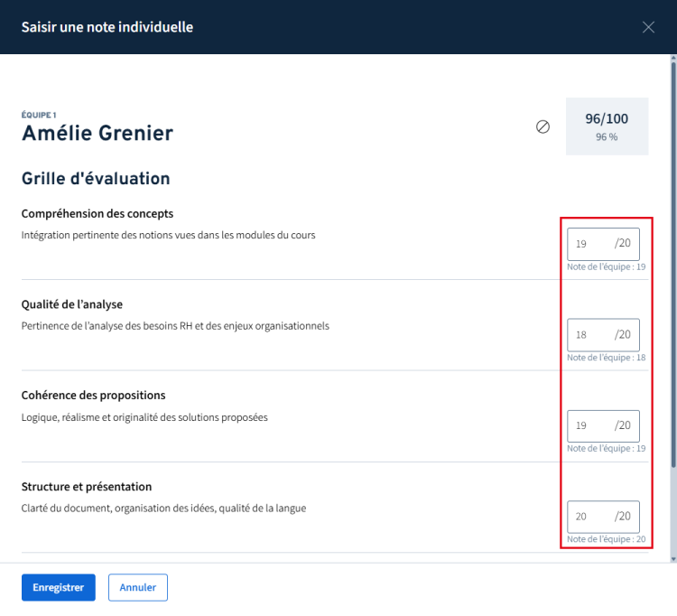Screen dimensions: 677x616
Task: Click the Cohérence des propositions criterion title
Action: [93, 396]
